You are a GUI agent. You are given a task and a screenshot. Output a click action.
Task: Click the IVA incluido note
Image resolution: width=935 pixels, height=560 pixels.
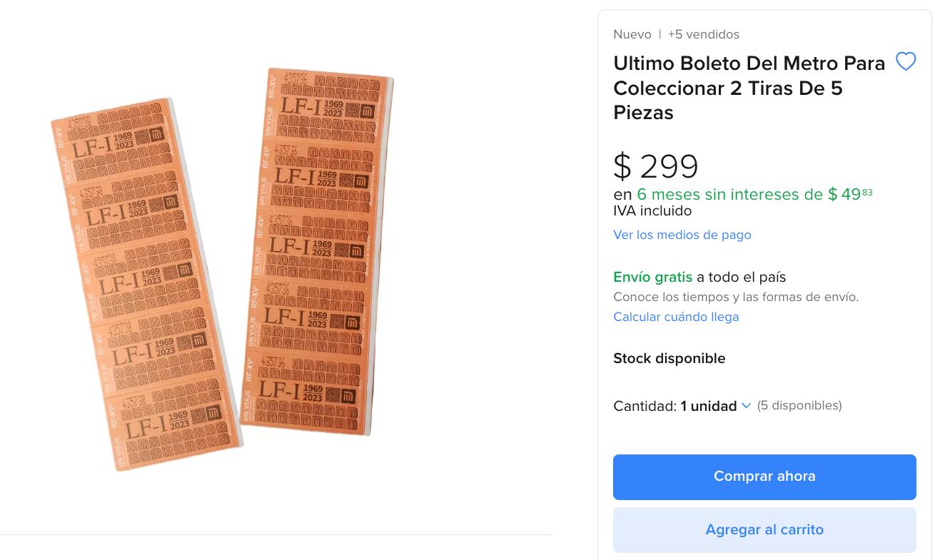pos(652,211)
